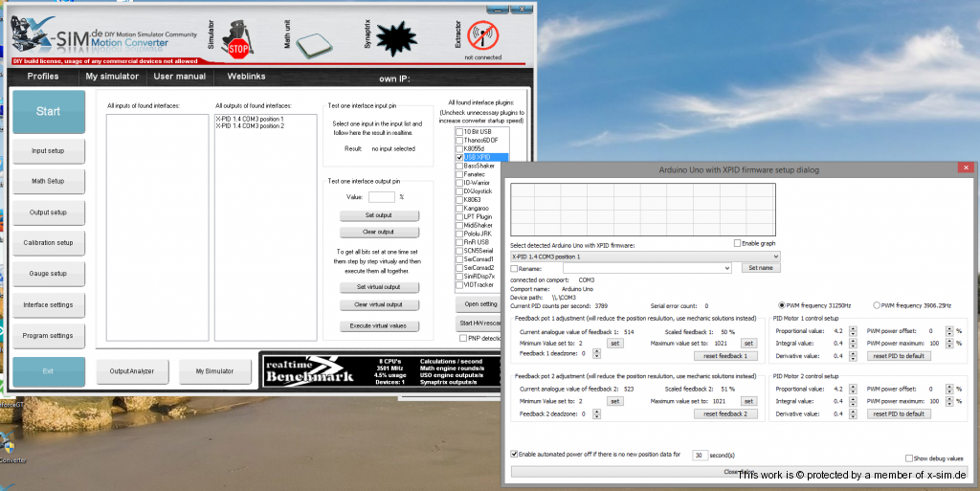The height and width of the screenshot is (491, 980).
Task: Click Open setting for selected plugin
Action: (x=480, y=304)
